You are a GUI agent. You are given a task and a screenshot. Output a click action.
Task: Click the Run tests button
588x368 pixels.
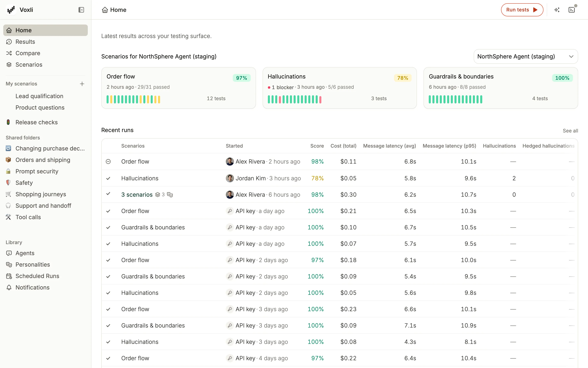coord(522,10)
